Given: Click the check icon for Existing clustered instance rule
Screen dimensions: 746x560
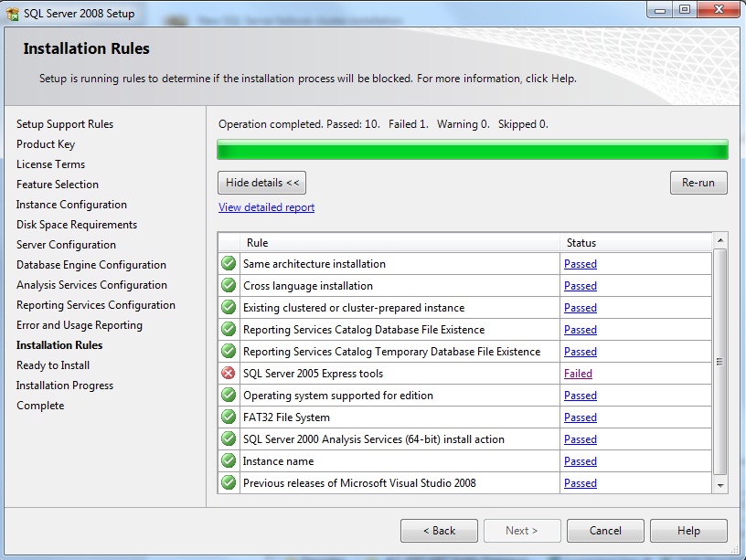Looking at the screenshot, I should [229, 307].
